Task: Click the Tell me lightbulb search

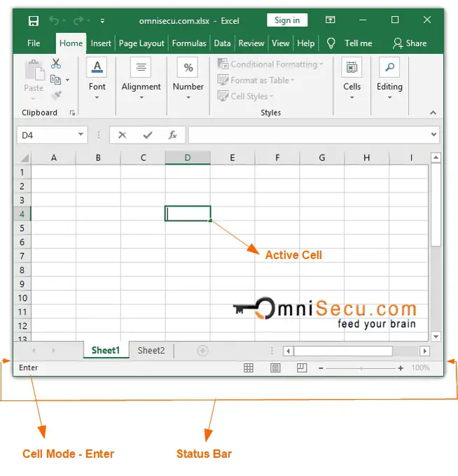Action: click(x=349, y=43)
